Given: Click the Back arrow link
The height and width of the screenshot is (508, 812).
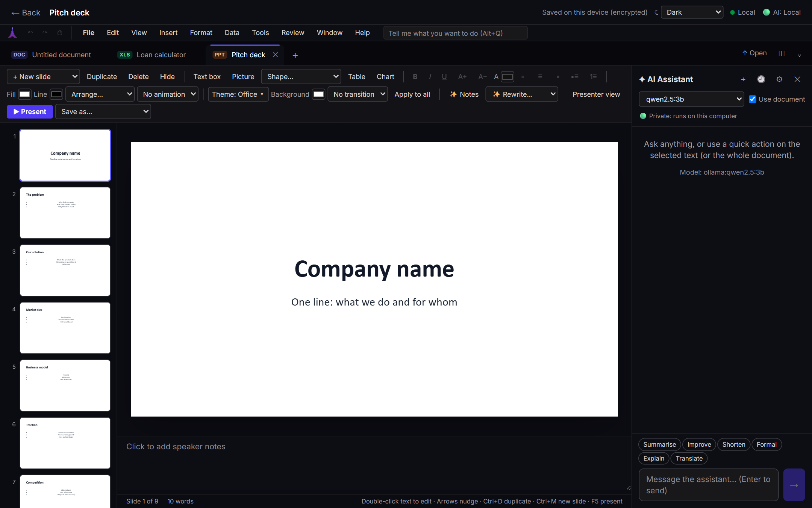Looking at the screenshot, I should [x=26, y=13].
